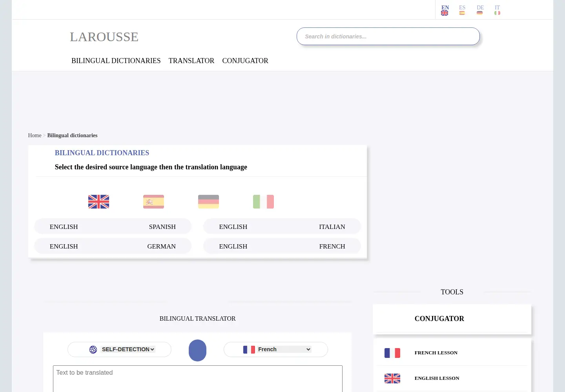Viewport: 565px width, 392px height.
Task: Choose the Spanish flag in the dictionary selector
Action: 153,201
